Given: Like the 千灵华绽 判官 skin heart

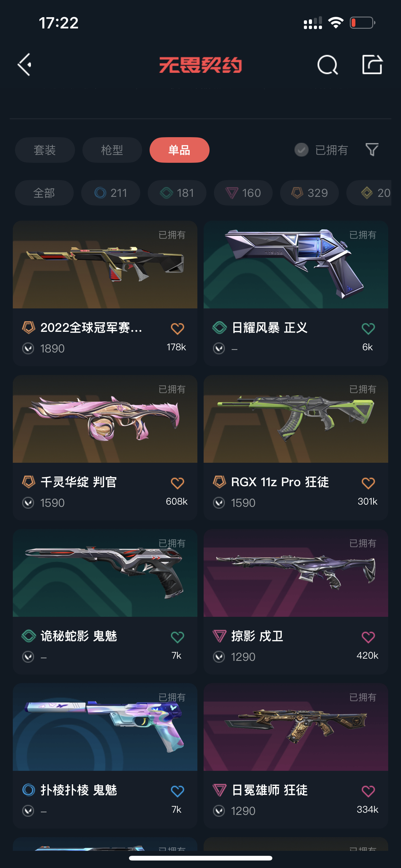Looking at the screenshot, I should [177, 483].
